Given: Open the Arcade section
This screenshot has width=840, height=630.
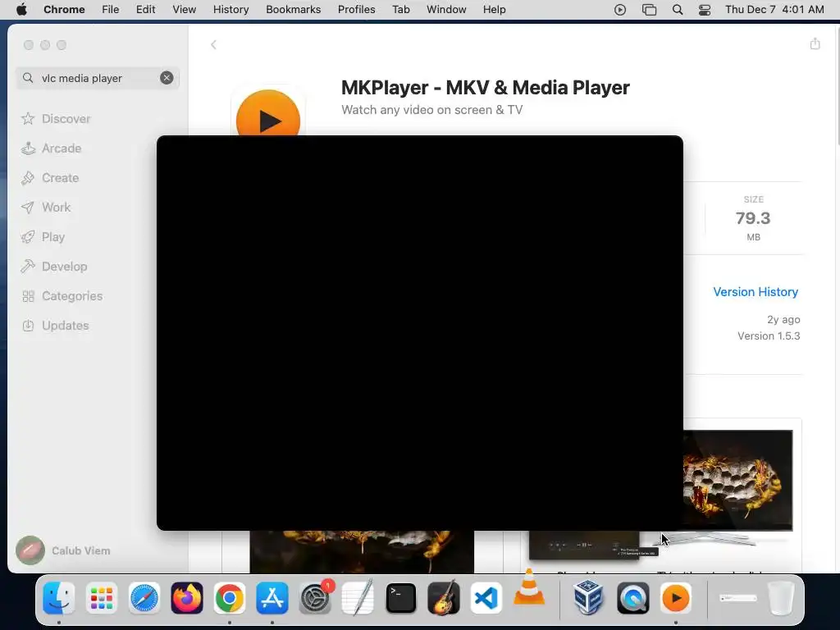Looking at the screenshot, I should (52, 148).
